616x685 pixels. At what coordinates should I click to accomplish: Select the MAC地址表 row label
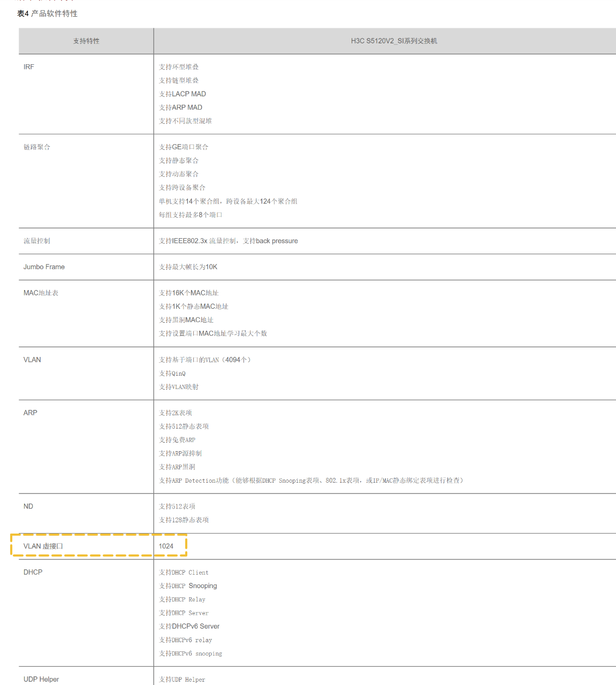(x=41, y=293)
